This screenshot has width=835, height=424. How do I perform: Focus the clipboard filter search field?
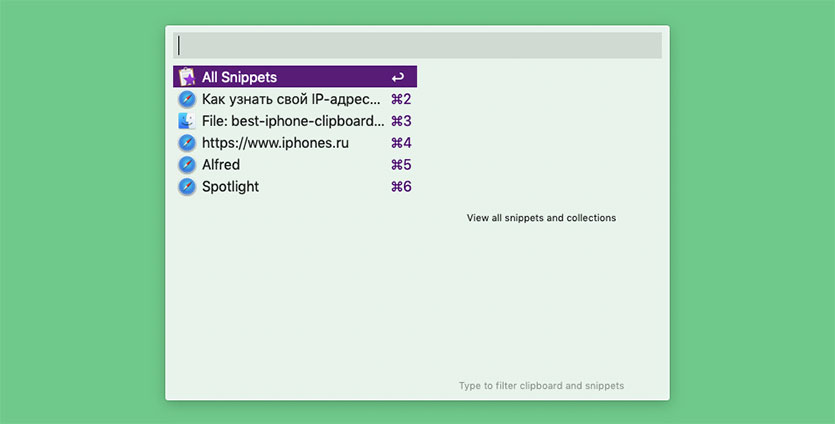pyautogui.click(x=417, y=45)
